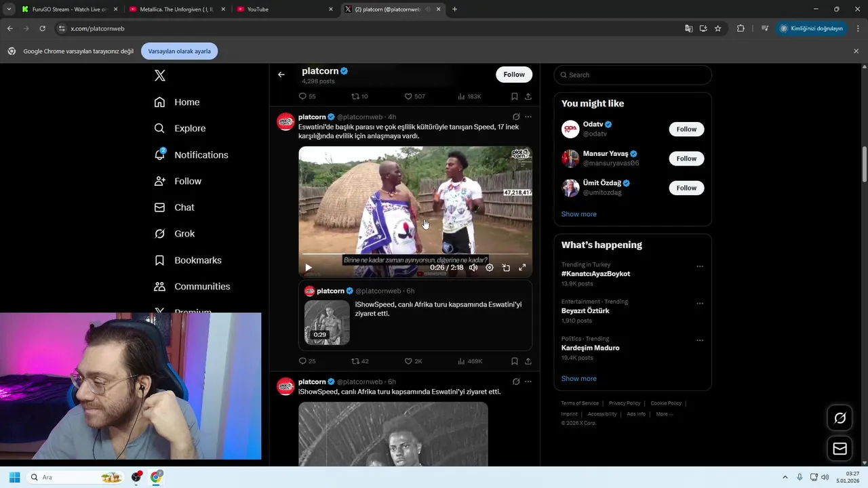Click Show more under What's happening
The image size is (868, 488).
578,379
